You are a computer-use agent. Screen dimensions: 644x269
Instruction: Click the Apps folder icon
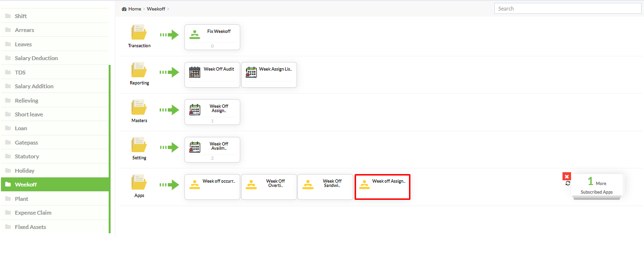point(139,182)
